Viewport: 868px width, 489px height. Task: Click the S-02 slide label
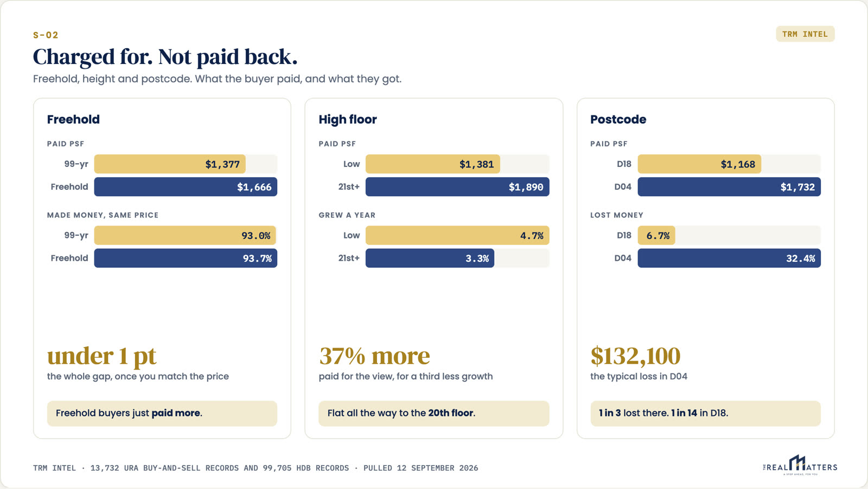coord(46,35)
